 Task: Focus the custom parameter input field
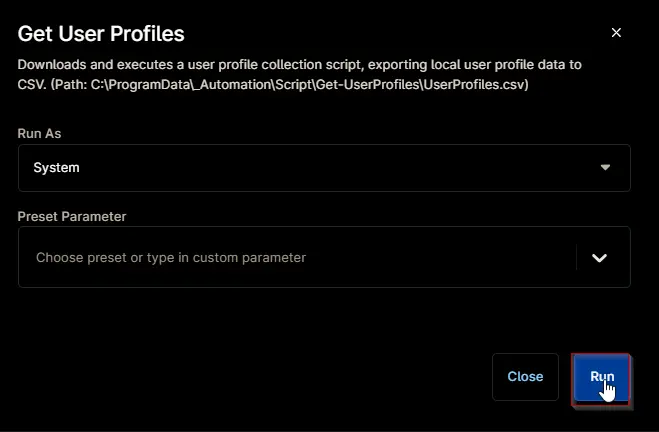(x=297, y=257)
